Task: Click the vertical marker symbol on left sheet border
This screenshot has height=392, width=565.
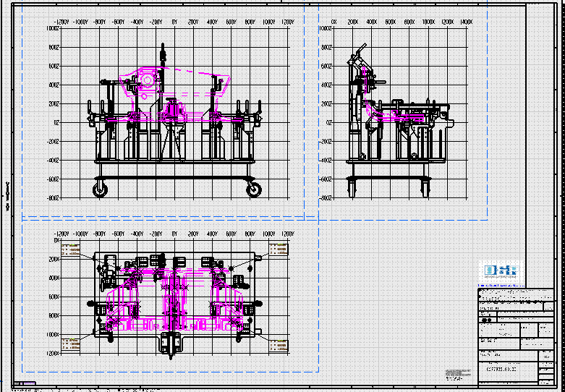Action: (7, 196)
